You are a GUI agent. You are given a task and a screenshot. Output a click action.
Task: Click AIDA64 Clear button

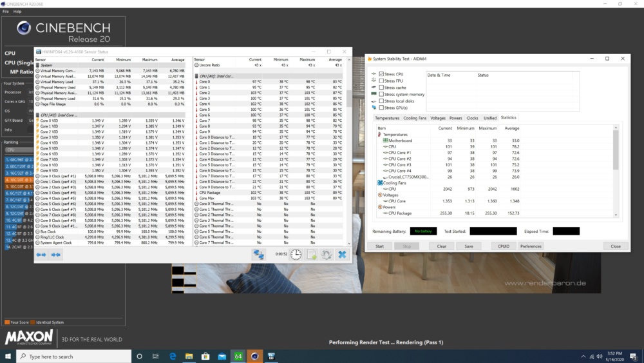pyautogui.click(x=442, y=246)
